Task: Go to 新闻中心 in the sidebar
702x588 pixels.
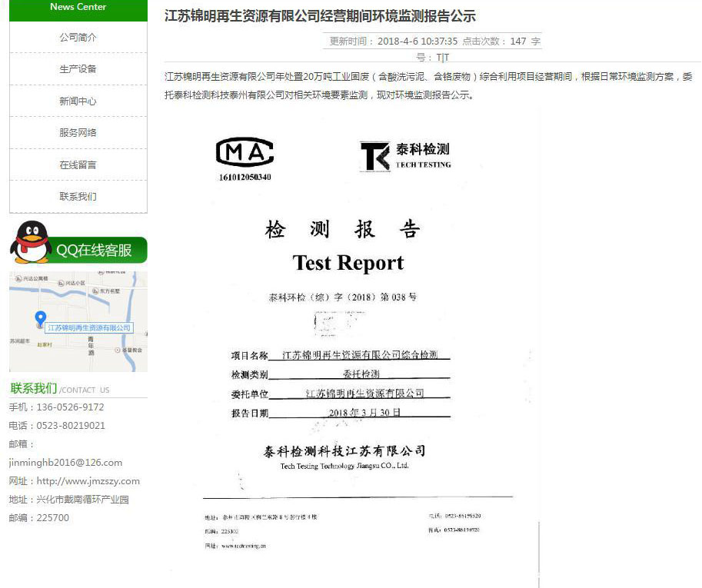Action: click(78, 101)
